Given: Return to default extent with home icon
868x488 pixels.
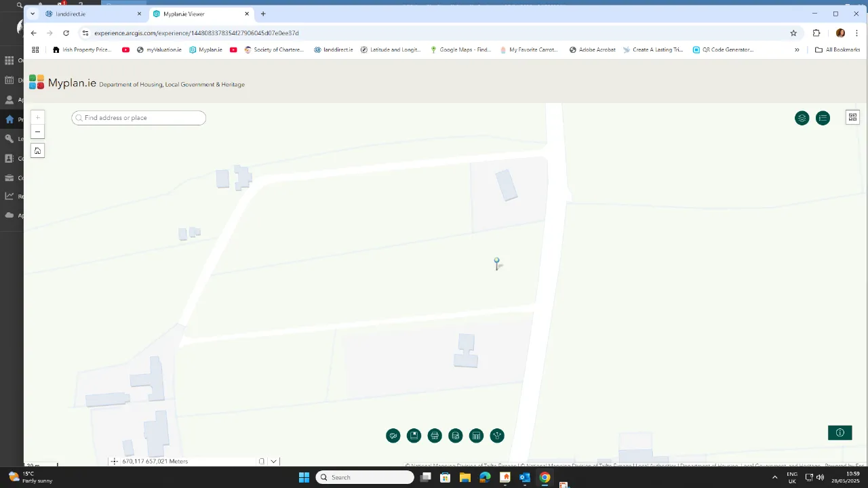Looking at the screenshot, I should click(37, 150).
